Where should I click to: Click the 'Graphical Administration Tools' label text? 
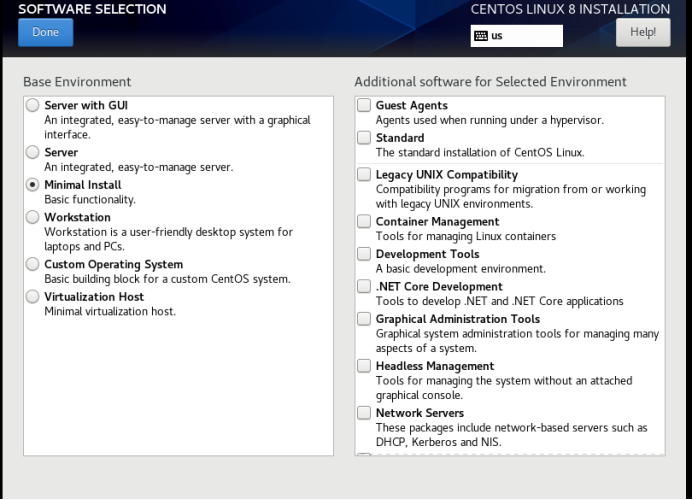pos(458,319)
